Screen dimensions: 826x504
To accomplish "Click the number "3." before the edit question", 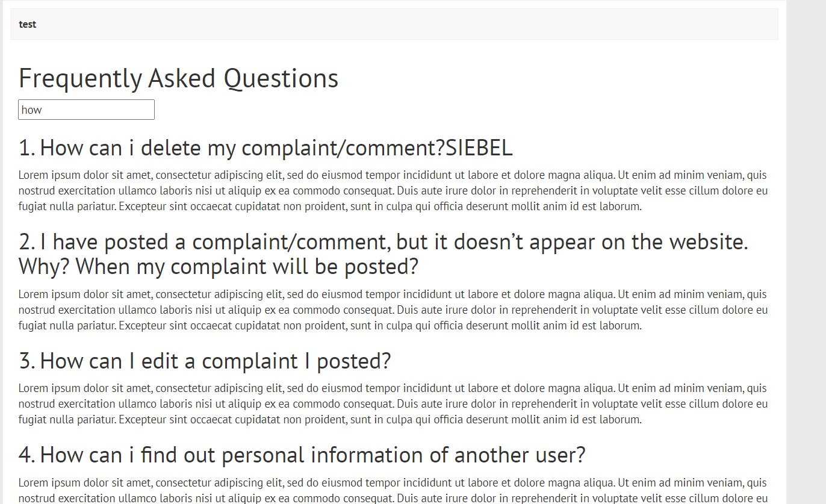I will click(27, 361).
